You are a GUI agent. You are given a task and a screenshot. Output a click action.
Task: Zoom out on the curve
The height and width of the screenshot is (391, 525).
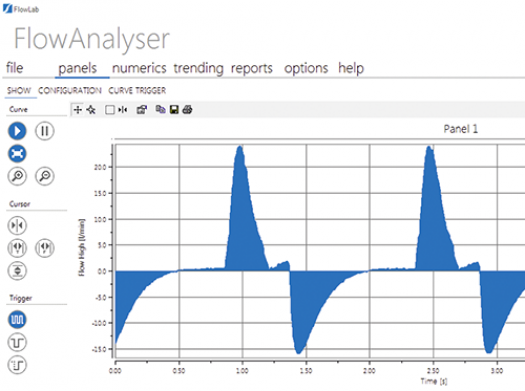(45, 176)
